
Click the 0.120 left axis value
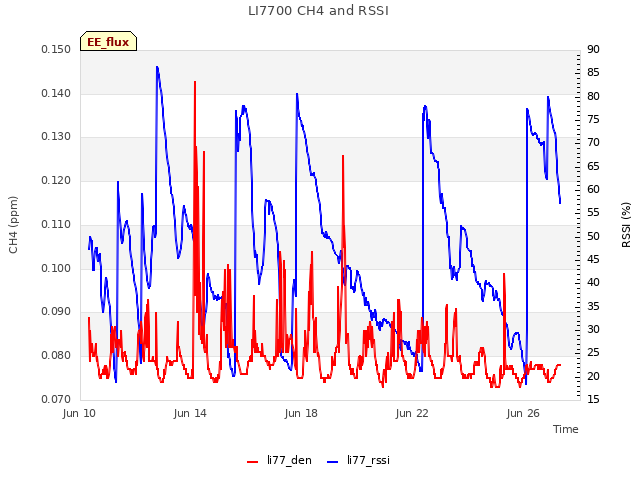(x=56, y=180)
